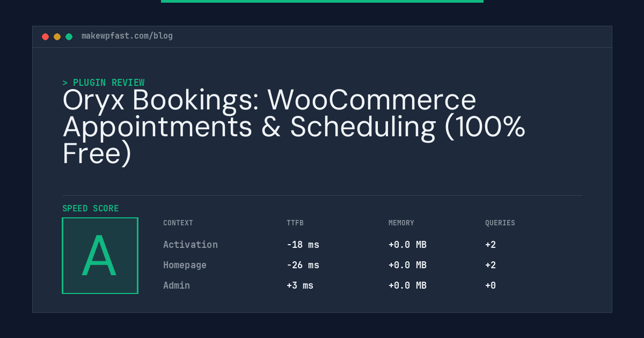Click Homepage row queries '+2'

491,265
